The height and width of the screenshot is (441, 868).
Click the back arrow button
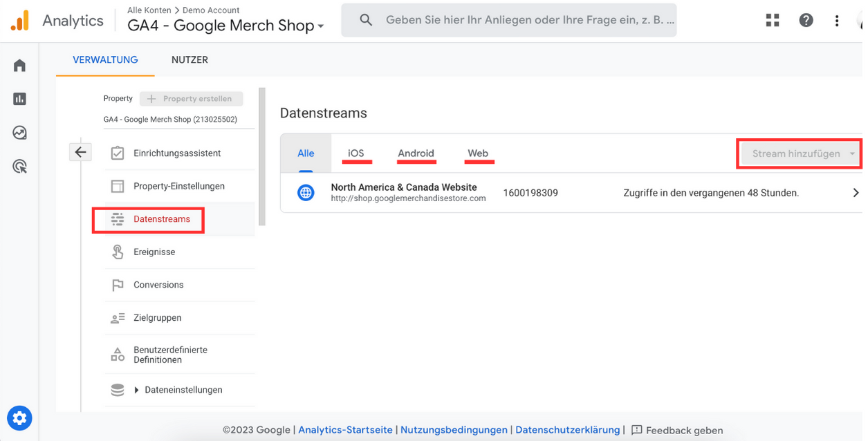[80, 152]
